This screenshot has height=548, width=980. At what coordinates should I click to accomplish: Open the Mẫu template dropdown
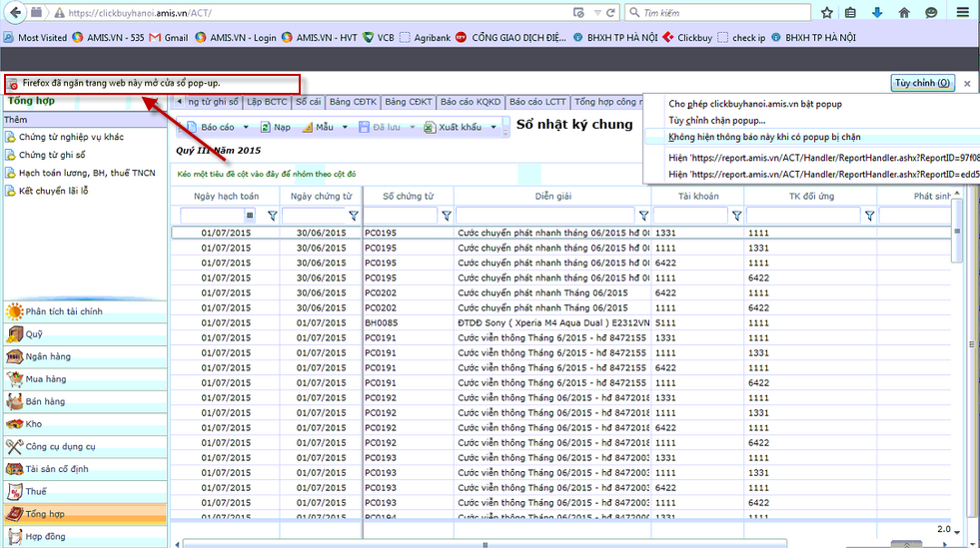345,128
